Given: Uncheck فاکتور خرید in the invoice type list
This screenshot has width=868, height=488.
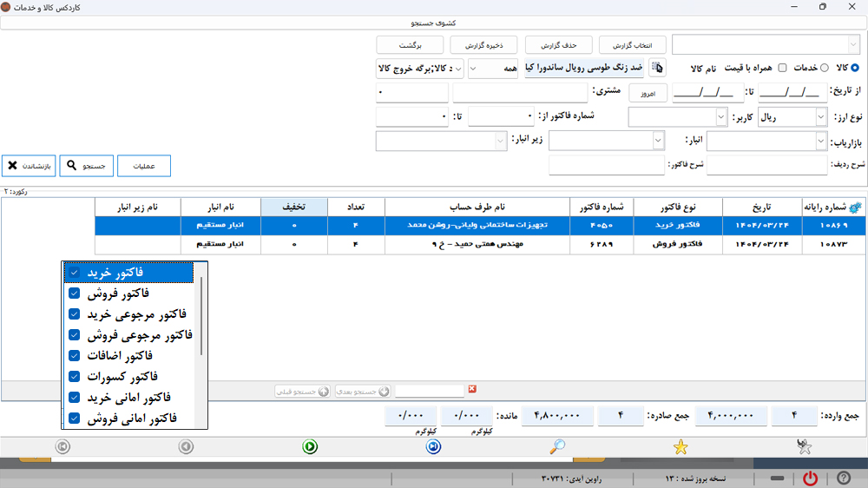Looking at the screenshot, I should coord(75,273).
